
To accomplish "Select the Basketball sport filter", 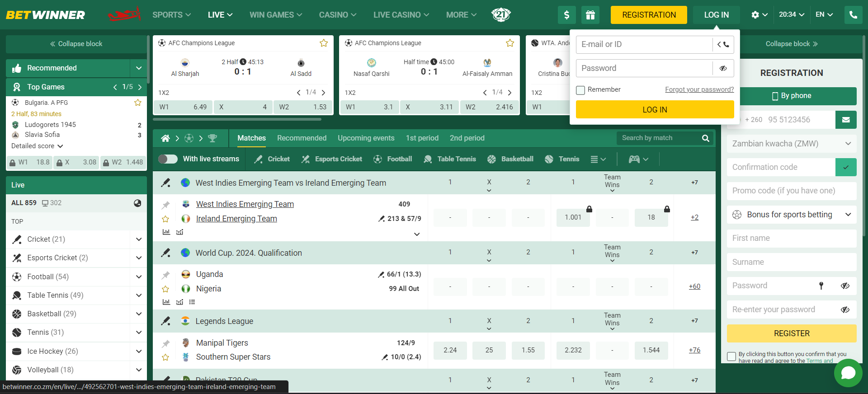I will click(510, 159).
